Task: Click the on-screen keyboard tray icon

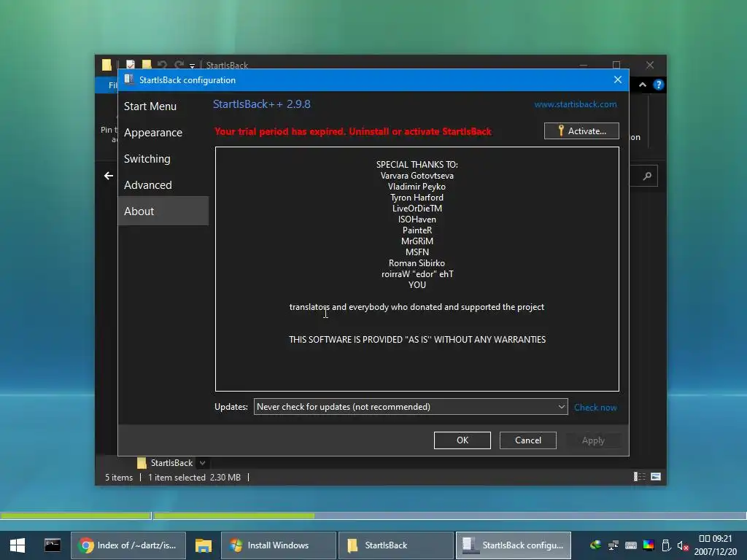Action: (631, 545)
